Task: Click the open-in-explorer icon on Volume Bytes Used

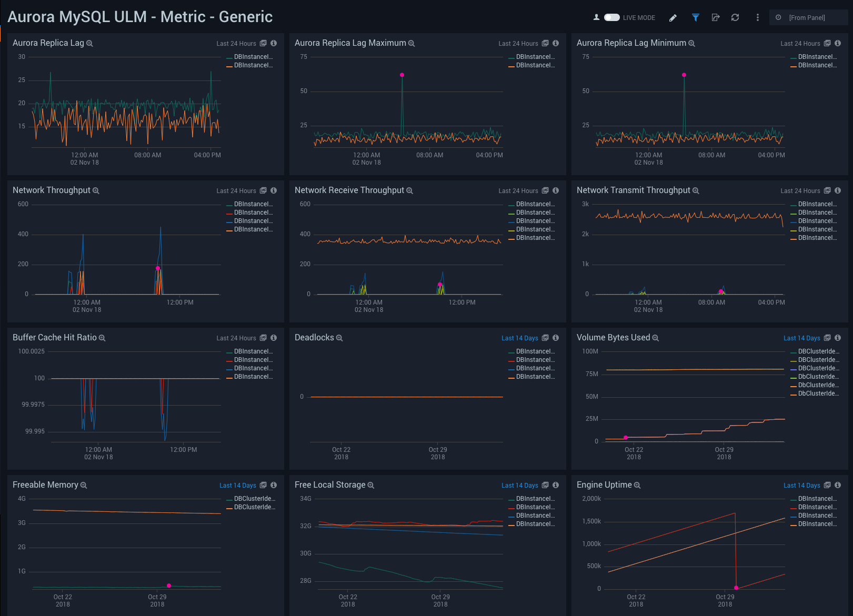Action: pyautogui.click(x=827, y=338)
